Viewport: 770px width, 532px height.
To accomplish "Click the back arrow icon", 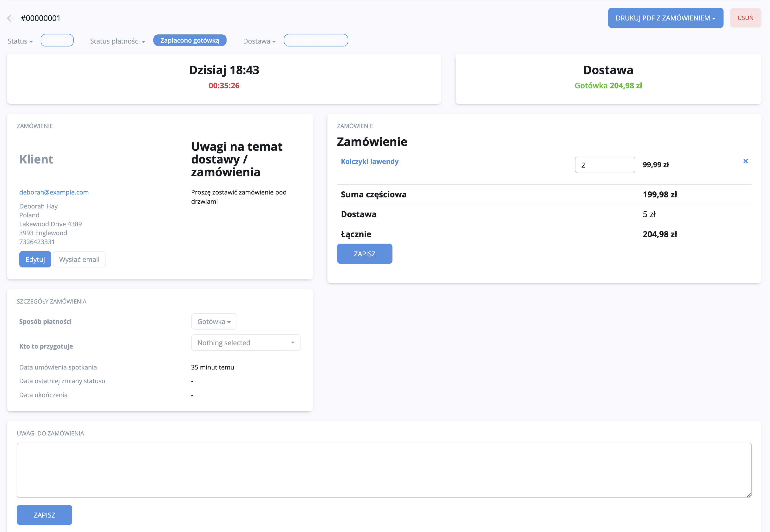I will pyautogui.click(x=11, y=18).
